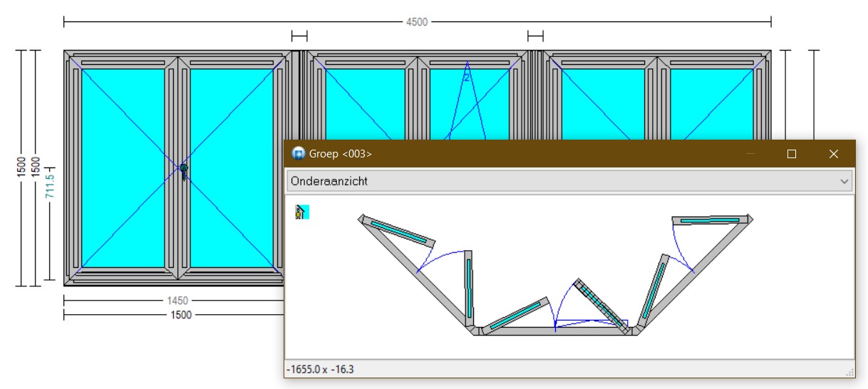Select the 4500 overall width dimension
Screen dimensions: 868x389
pyautogui.click(x=417, y=22)
